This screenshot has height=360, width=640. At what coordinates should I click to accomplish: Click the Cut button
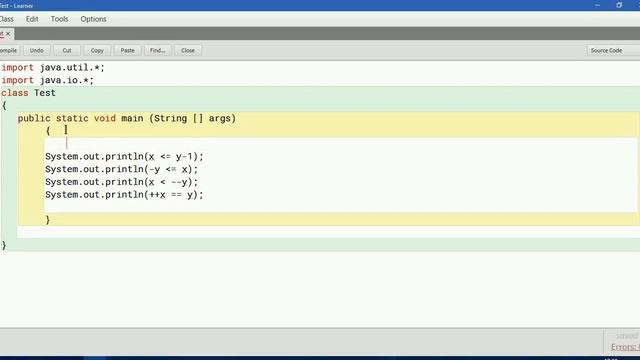pyautogui.click(x=67, y=51)
